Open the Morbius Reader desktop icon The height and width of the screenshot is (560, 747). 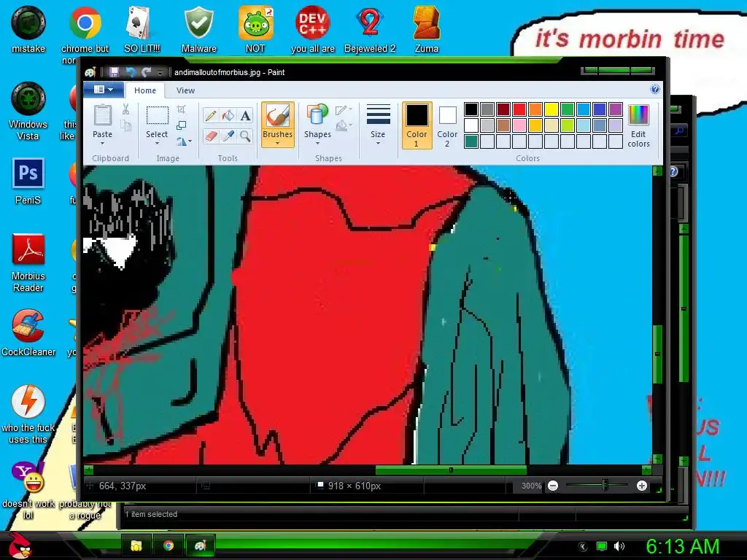(x=28, y=262)
